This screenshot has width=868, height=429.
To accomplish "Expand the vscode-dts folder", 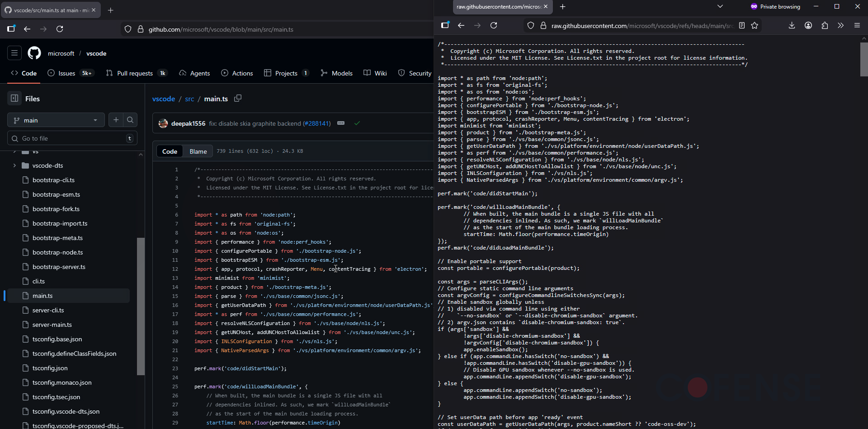I will 15,165.
